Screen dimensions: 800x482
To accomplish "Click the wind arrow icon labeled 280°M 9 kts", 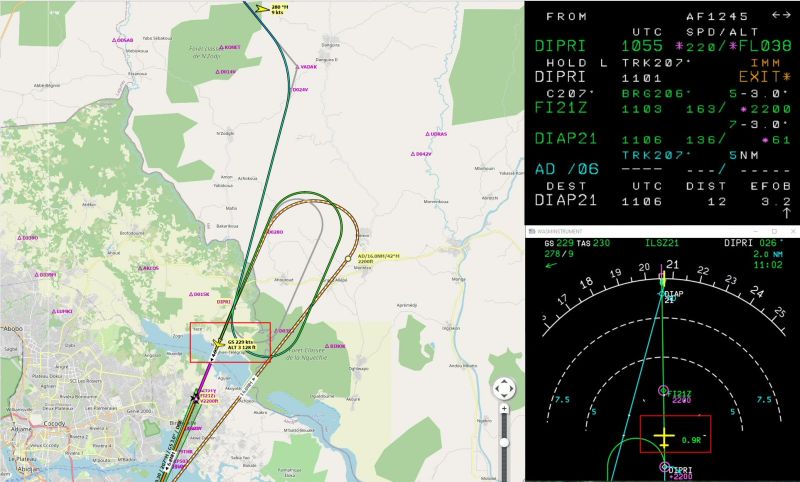I will [x=262, y=9].
